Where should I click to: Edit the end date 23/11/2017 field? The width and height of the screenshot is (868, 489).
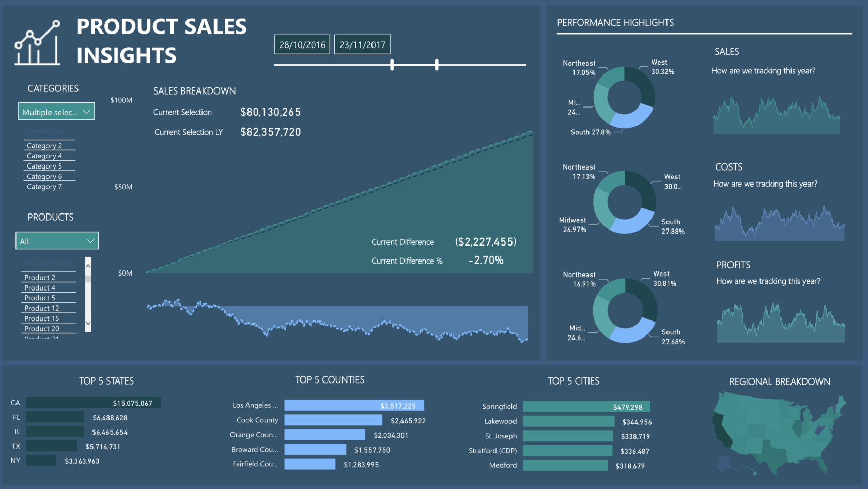(x=362, y=44)
